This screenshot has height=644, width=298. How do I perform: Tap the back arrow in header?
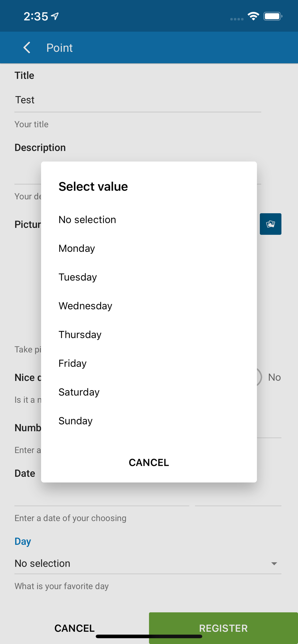[27, 48]
